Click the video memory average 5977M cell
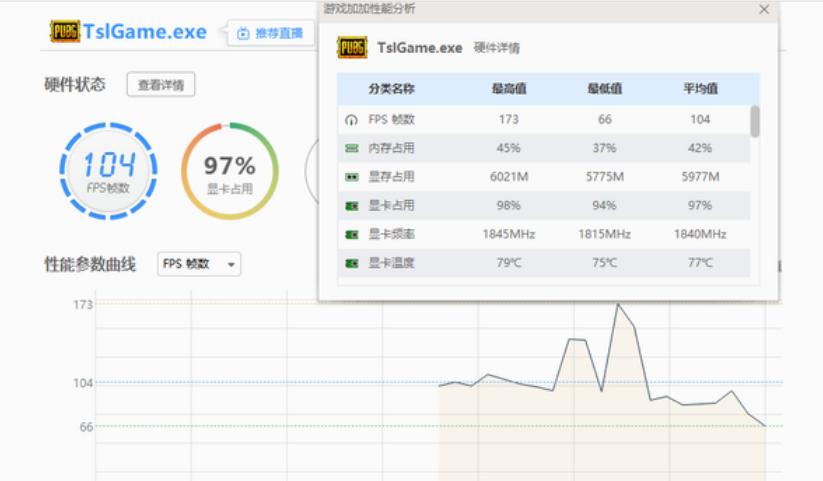Image resolution: width=823 pixels, height=481 pixels. pyautogui.click(x=700, y=177)
